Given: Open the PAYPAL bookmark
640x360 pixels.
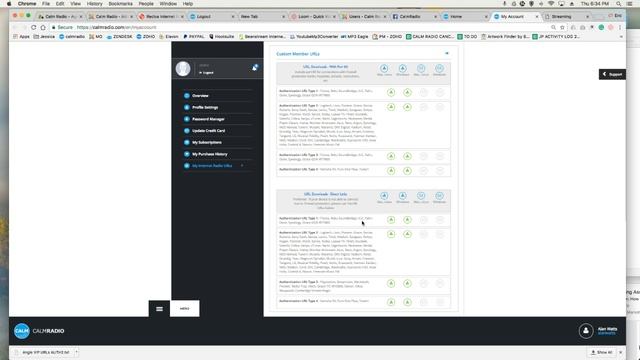Looking at the screenshot, I should [193, 37].
